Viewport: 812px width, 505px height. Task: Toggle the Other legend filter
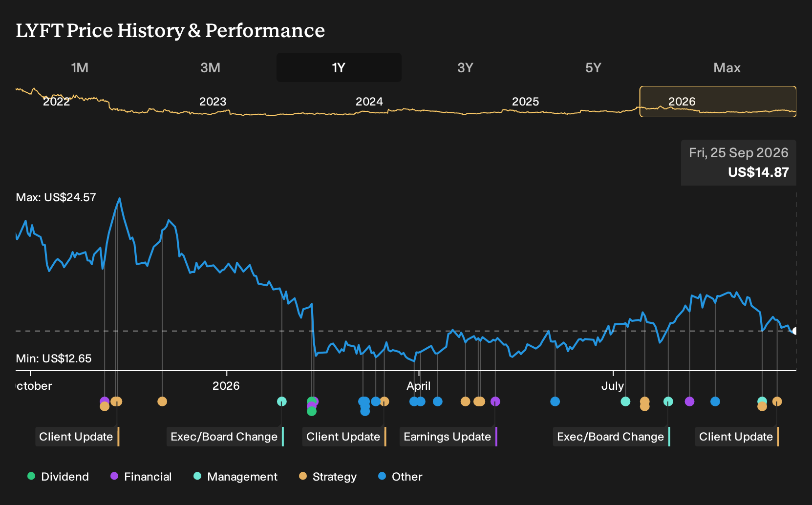(x=400, y=477)
